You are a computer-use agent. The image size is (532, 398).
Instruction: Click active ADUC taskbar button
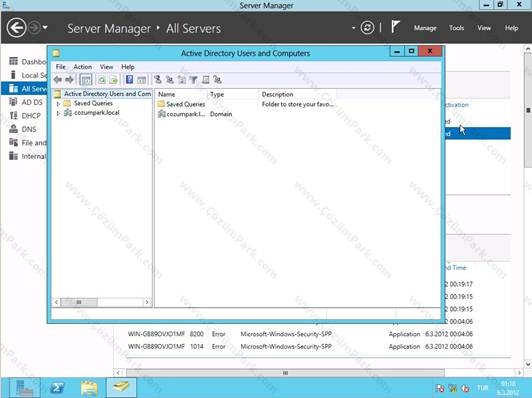(x=121, y=387)
